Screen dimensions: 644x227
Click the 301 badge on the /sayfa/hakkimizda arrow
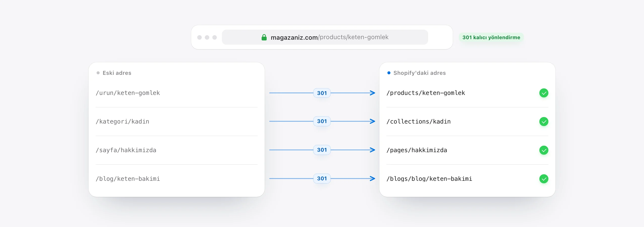click(322, 150)
